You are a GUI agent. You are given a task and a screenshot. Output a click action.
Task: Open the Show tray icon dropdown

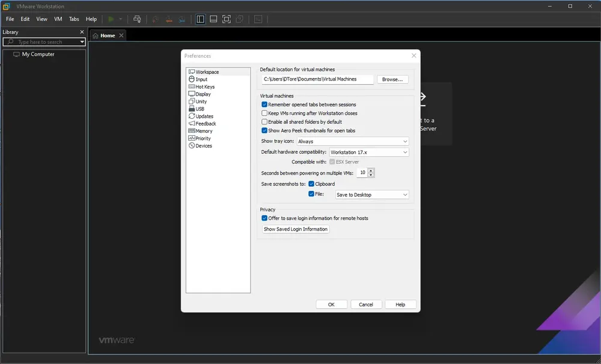(353, 141)
